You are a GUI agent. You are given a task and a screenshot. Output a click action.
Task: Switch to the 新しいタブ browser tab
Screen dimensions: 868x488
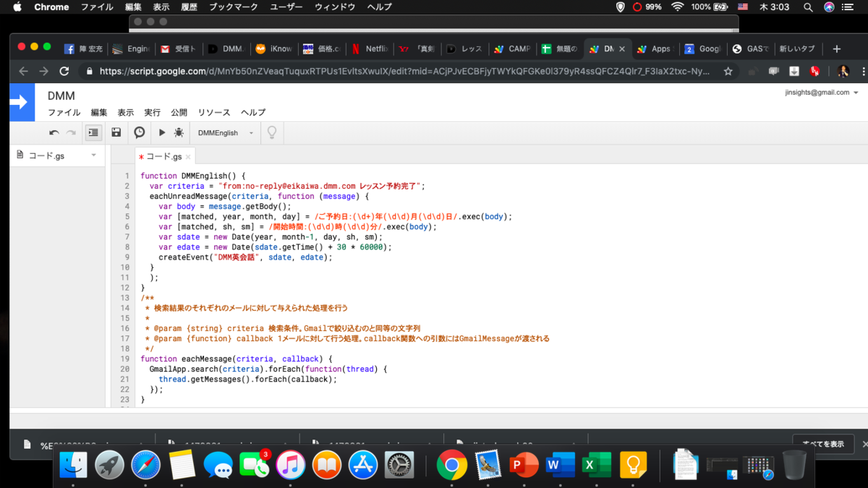[797, 49]
